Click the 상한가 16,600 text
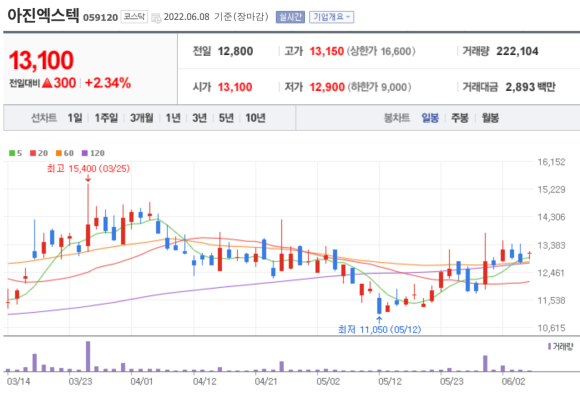 click(381, 51)
